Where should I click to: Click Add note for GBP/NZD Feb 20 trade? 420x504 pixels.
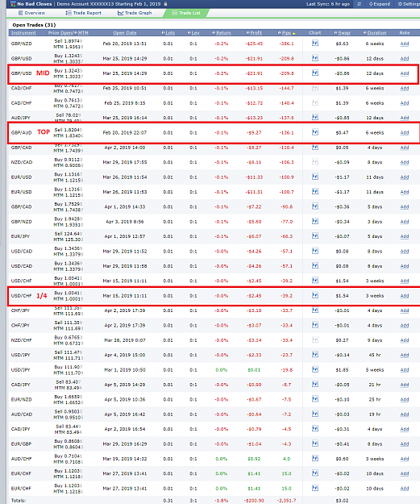point(405,44)
